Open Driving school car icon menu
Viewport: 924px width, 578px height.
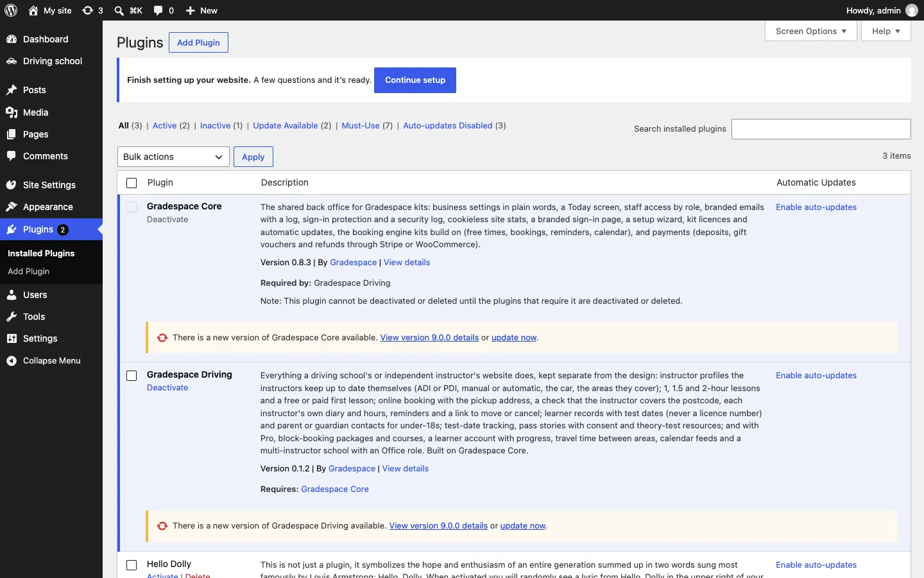click(12, 61)
